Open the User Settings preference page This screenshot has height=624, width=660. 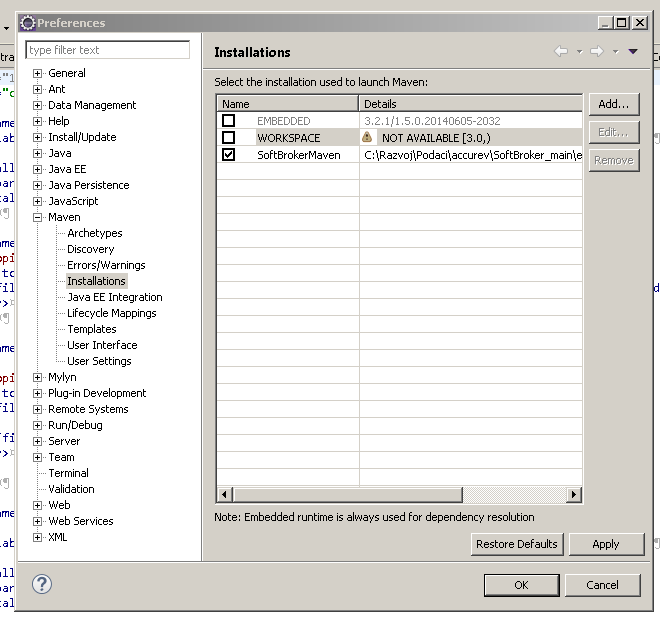click(99, 361)
